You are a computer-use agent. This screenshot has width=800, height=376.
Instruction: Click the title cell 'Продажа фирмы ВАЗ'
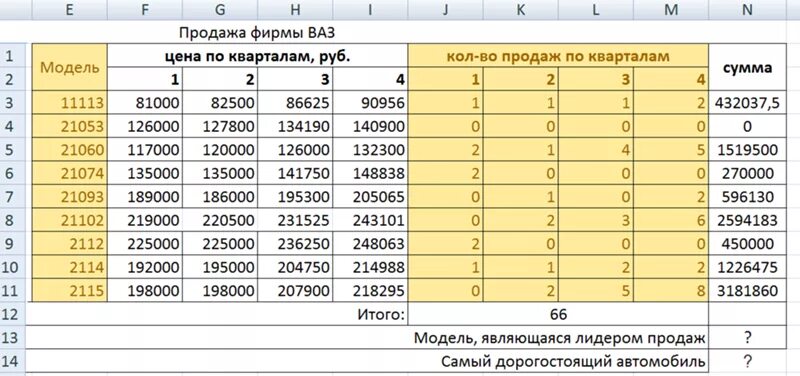[x=257, y=33]
